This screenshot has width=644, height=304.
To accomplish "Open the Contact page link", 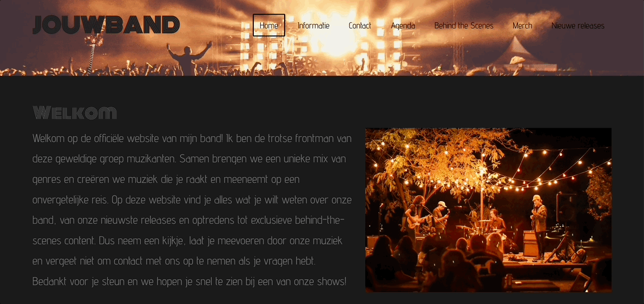I will coord(360,25).
